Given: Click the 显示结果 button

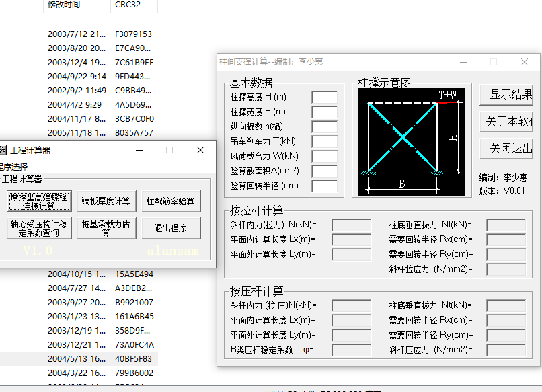Looking at the screenshot, I should click(509, 95).
